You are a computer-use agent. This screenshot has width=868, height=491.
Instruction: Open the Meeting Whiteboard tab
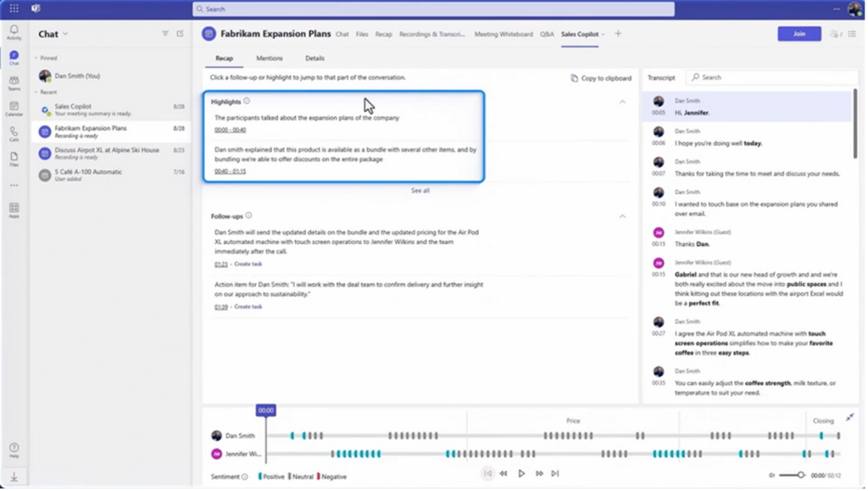click(x=504, y=34)
